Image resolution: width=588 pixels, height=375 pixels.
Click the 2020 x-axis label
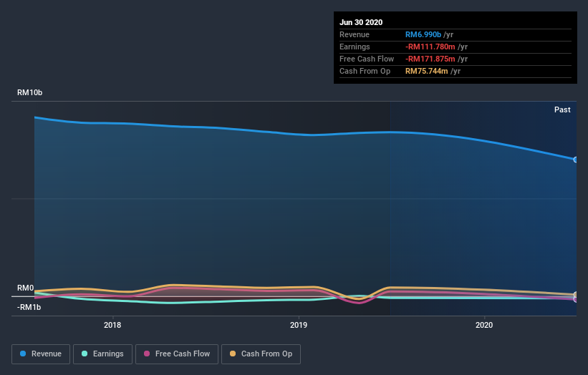[x=484, y=325]
